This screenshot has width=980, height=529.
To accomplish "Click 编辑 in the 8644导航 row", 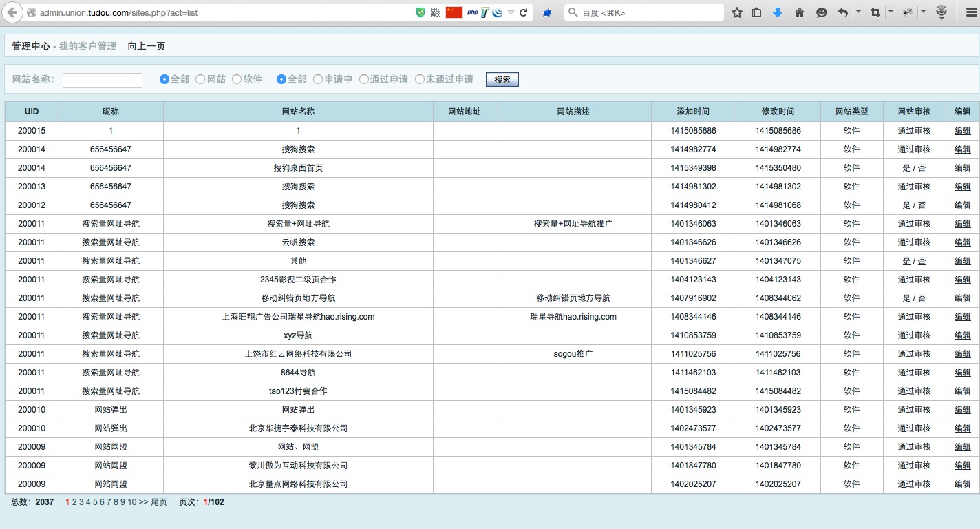I will tap(963, 373).
